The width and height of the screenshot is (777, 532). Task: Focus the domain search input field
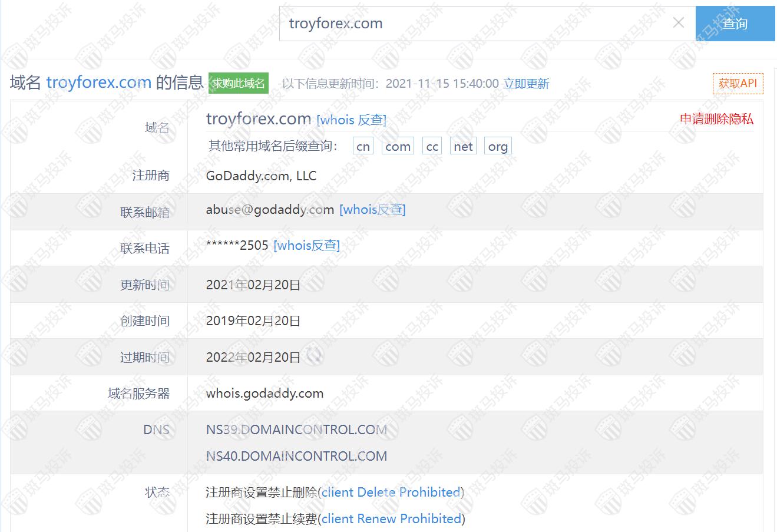click(x=471, y=24)
